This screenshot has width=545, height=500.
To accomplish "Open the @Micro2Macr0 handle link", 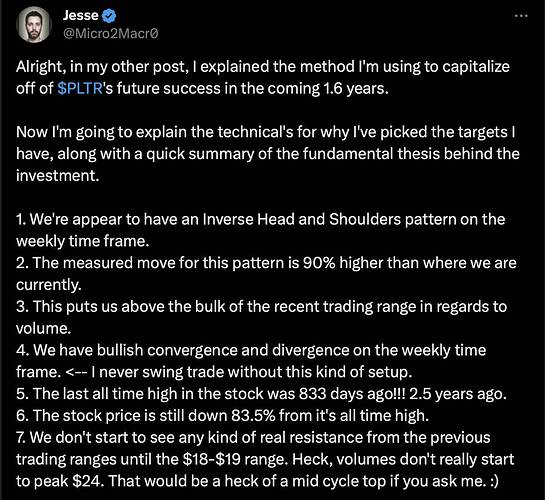I will point(111,33).
